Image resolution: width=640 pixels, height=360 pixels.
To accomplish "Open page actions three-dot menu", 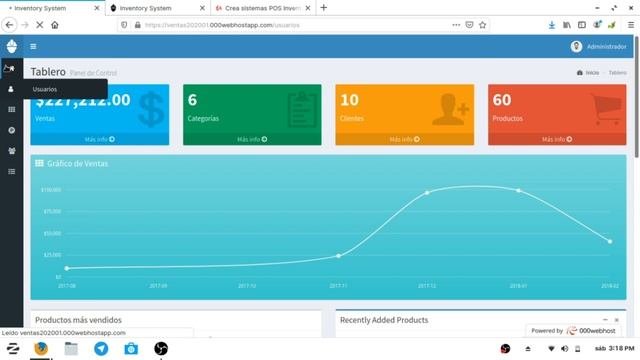I will 456,25.
